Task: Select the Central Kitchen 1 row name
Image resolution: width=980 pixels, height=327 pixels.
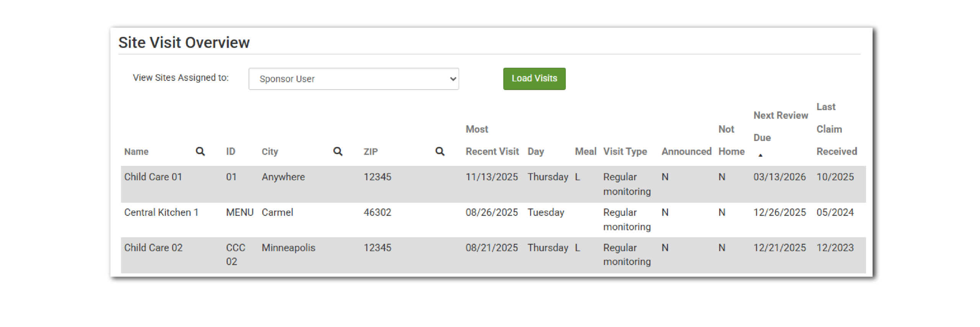Action: 161,212
